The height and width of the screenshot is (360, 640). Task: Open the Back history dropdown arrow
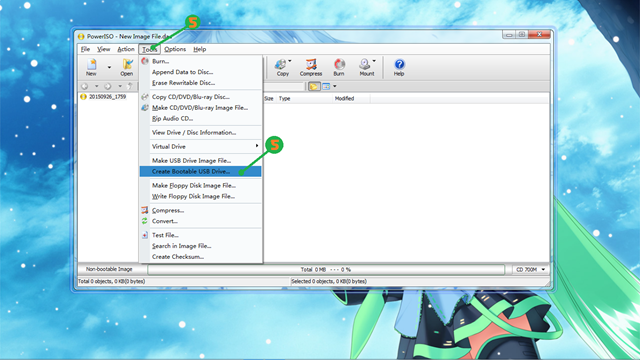(x=96, y=86)
